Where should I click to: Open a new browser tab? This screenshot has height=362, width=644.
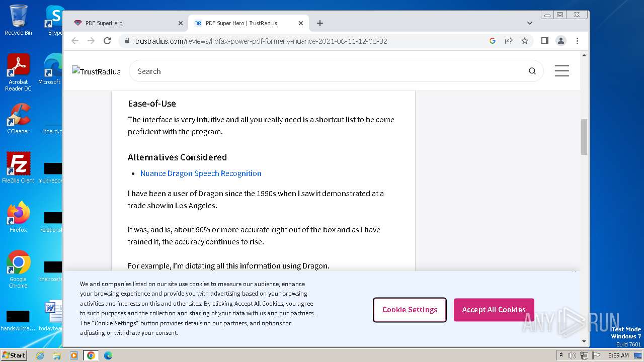point(320,23)
